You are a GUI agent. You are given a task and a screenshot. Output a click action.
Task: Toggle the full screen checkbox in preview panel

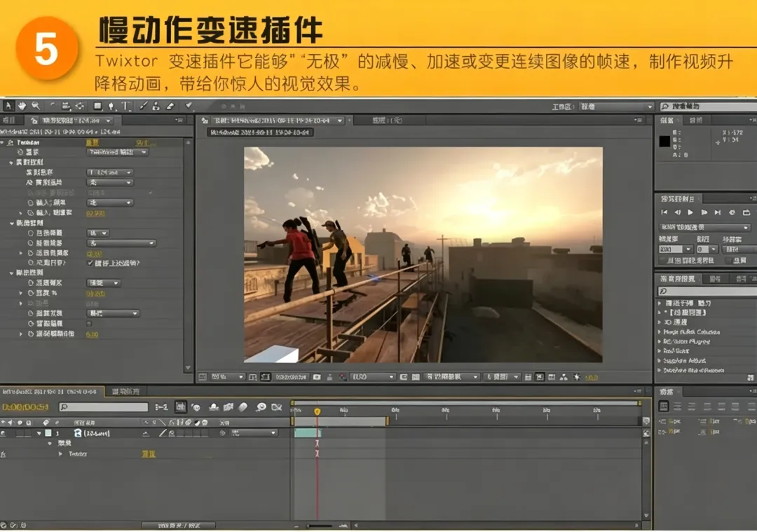pyautogui.click(x=728, y=261)
